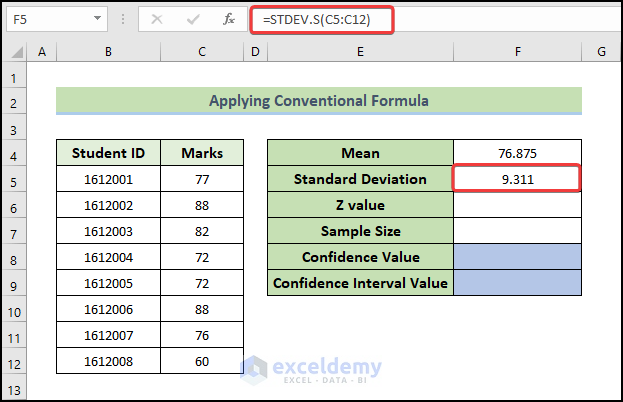Select cell with Student ID 1612002
The width and height of the screenshot is (623, 402).
pyautogui.click(x=108, y=205)
